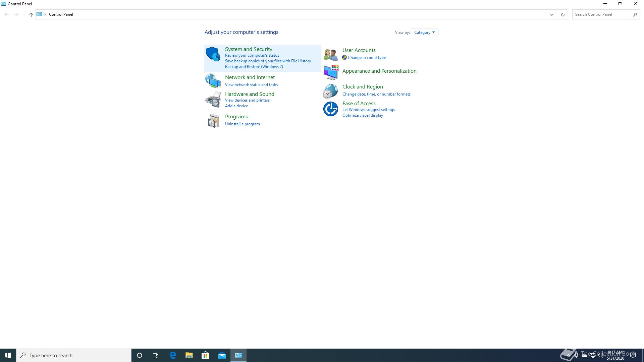The width and height of the screenshot is (644, 362).
Task: Go up one level with up arrow
Action: click(x=31, y=14)
